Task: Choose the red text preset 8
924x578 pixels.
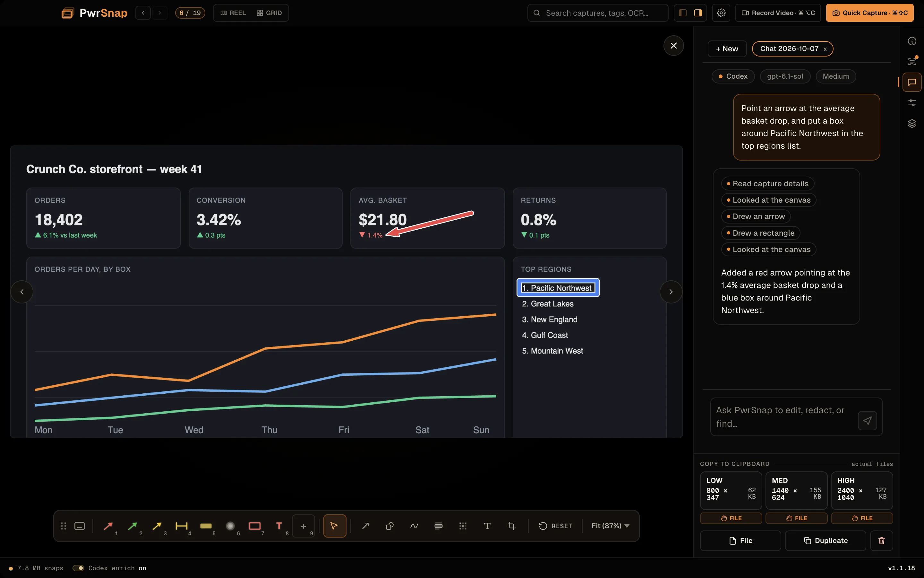Action: pos(279,526)
